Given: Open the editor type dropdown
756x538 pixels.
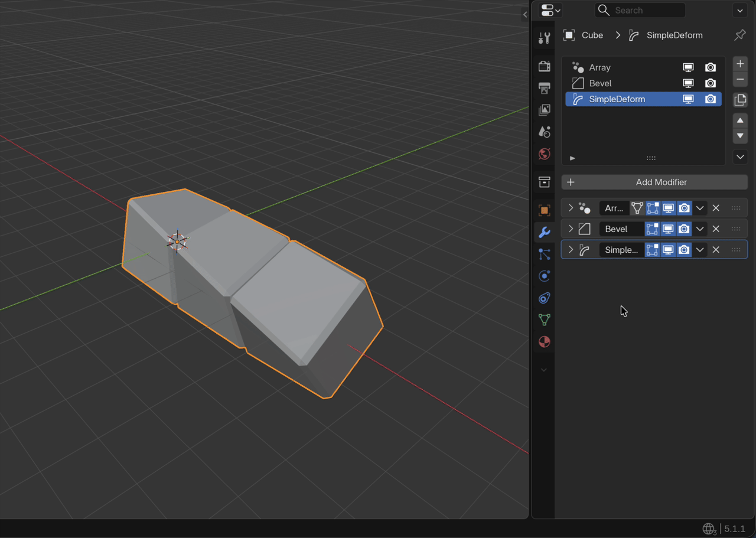Looking at the screenshot, I should 550,10.
